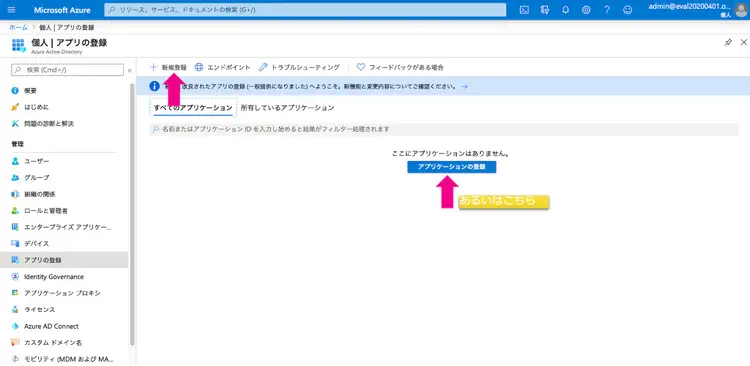Show notifications bell

[x=565, y=10]
